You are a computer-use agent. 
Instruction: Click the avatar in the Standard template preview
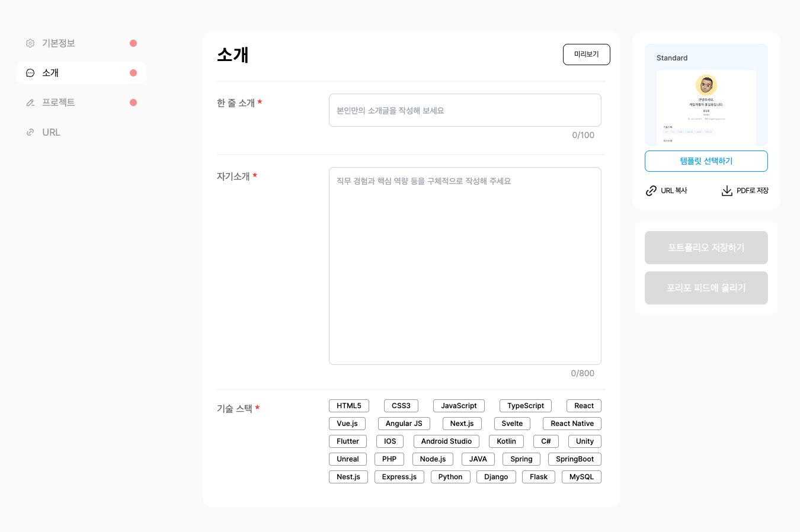[706, 85]
